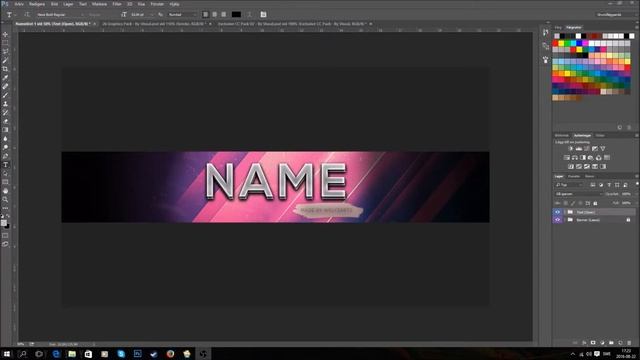Open the layer blend mode dropdown
This screenshot has width=640, height=360.
point(578,194)
